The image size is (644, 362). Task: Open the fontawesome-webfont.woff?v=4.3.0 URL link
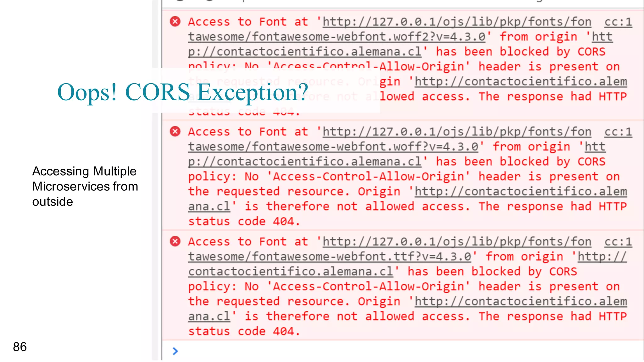(x=333, y=147)
